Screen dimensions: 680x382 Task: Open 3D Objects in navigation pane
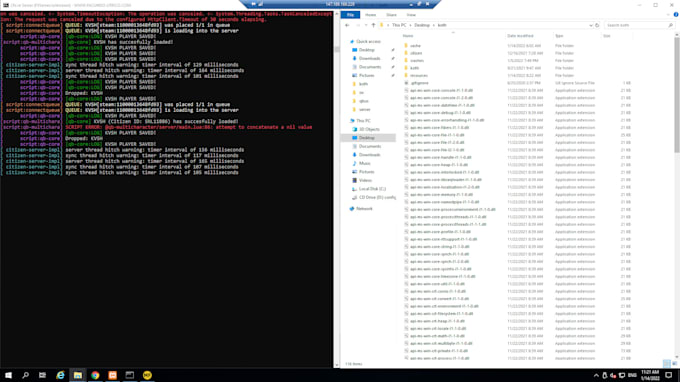[369, 129]
